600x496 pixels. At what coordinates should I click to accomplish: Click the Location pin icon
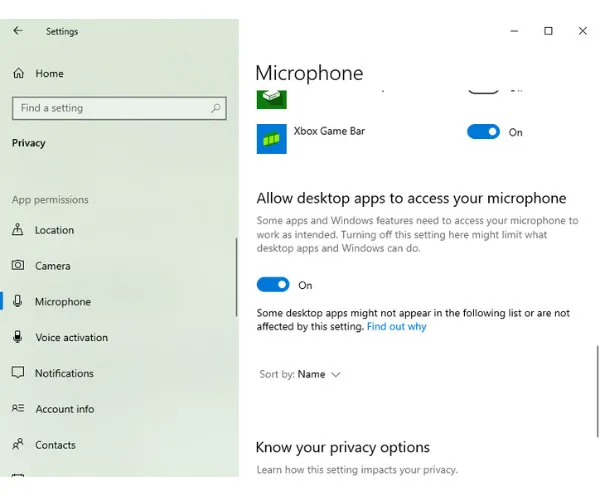pos(18,230)
